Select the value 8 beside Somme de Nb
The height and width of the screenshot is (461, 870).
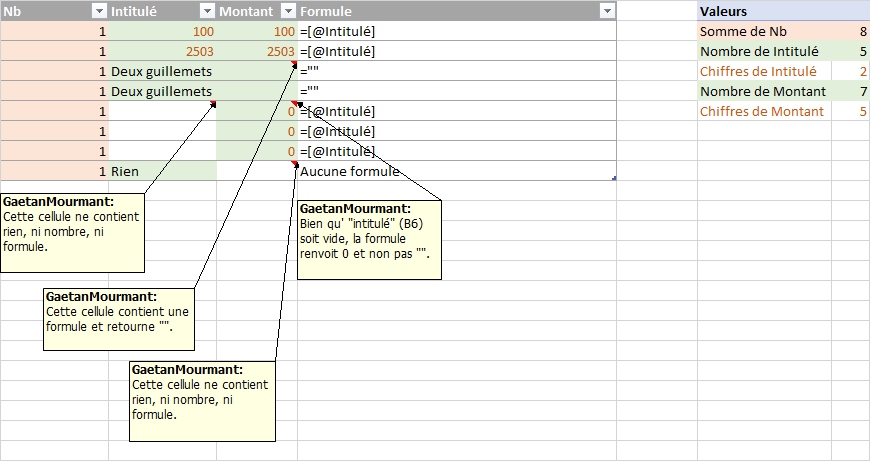click(851, 32)
